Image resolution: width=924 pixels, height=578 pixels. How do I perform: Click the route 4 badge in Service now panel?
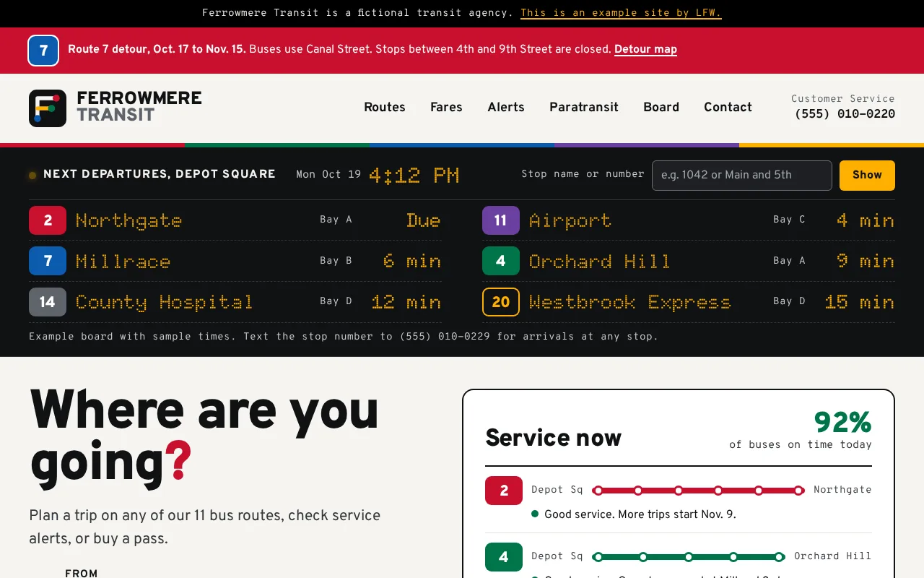504,557
